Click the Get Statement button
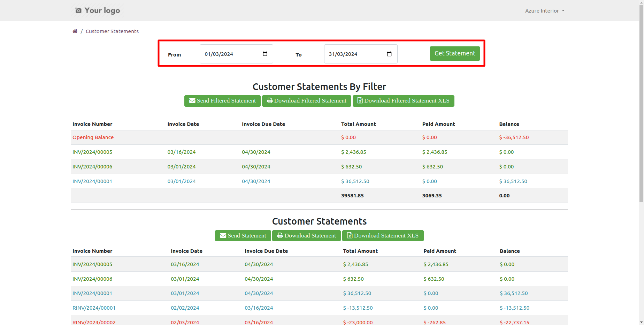The width and height of the screenshot is (644, 325). click(455, 53)
